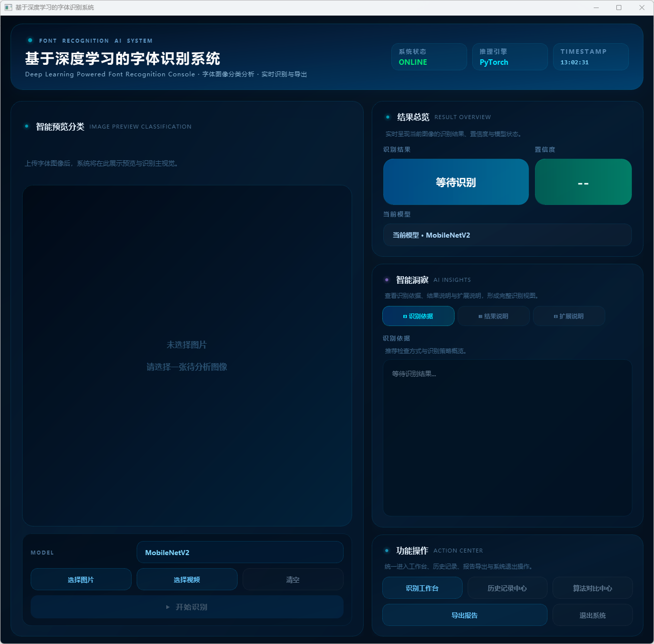Image resolution: width=654 pixels, height=644 pixels.
Task: Export the report via 导出报告
Action: [x=465, y=615]
